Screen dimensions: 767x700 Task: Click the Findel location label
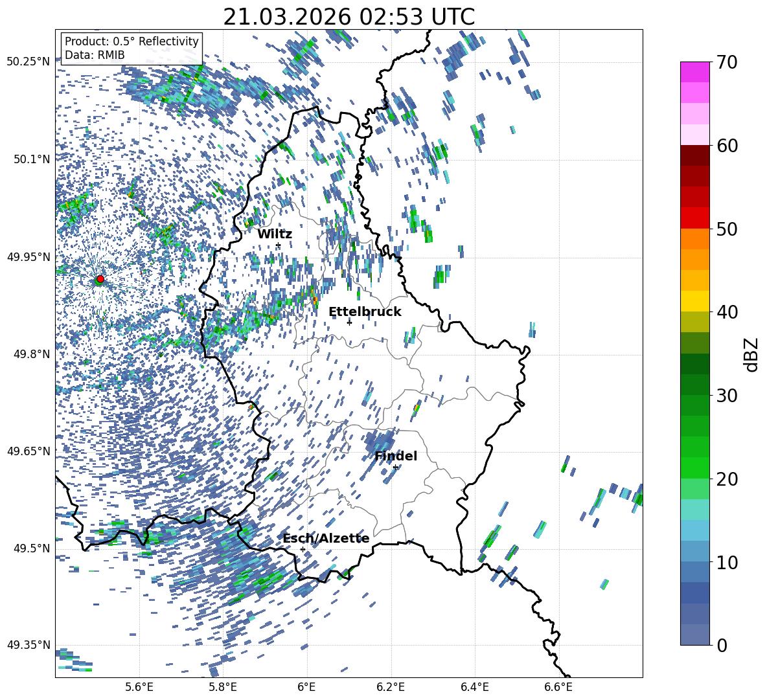tap(396, 456)
